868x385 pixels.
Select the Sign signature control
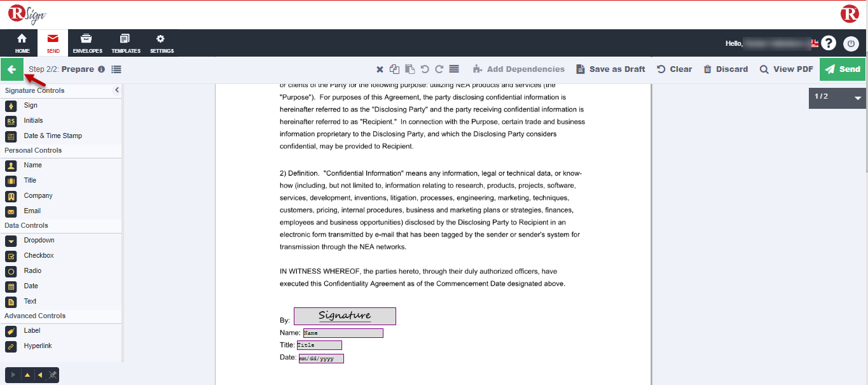30,106
